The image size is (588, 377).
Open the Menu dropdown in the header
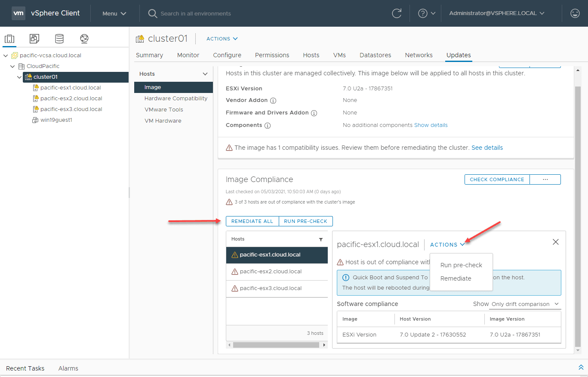coord(114,13)
